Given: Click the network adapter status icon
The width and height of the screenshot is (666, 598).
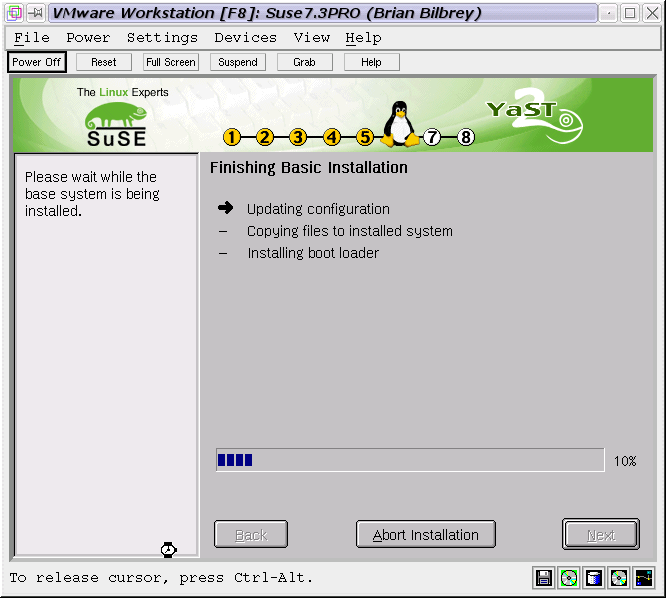Looking at the screenshot, I should tap(643, 577).
